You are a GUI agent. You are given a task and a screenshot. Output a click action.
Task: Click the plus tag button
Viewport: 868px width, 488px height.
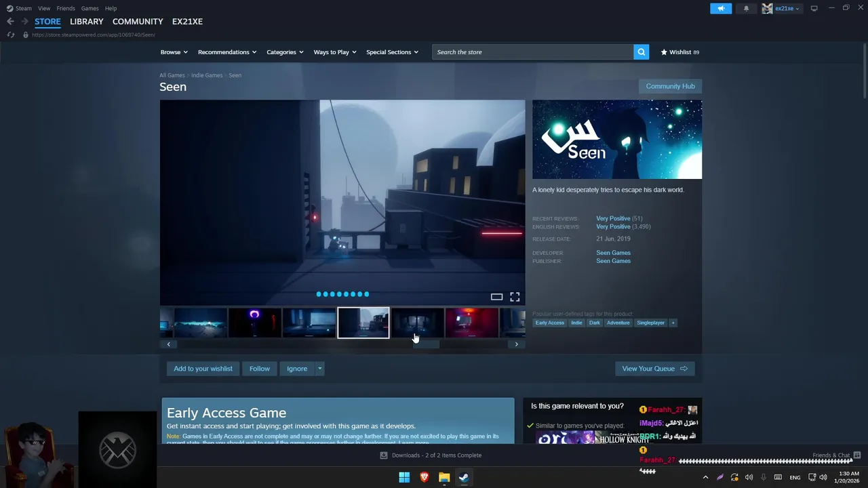[673, 323]
